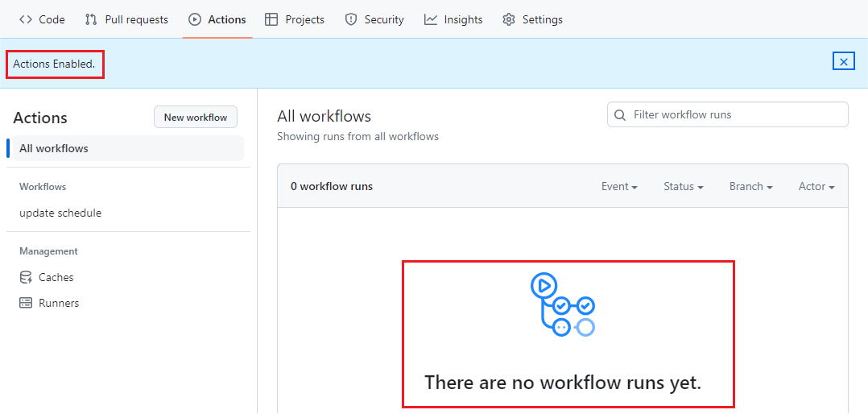
Task: Click the Caches database icon in sidebar
Action: (x=26, y=277)
